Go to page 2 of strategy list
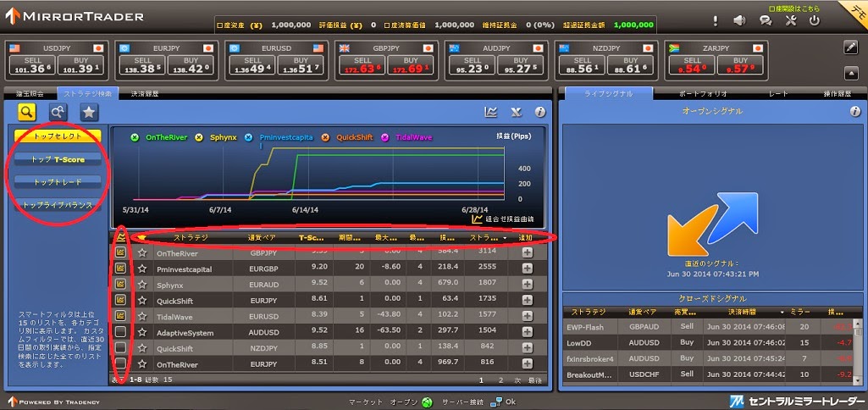868x410 pixels. [x=500, y=380]
